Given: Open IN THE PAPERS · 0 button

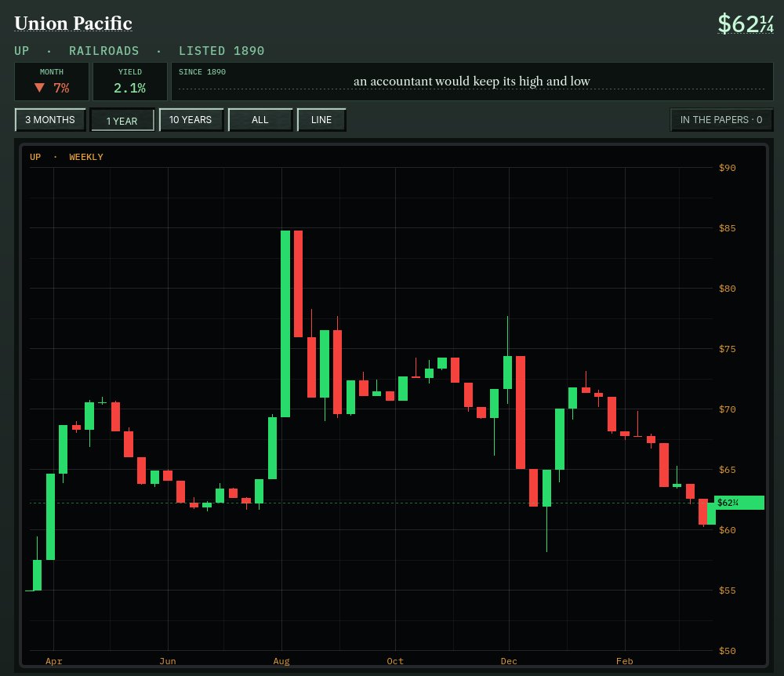Looking at the screenshot, I should (721, 119).
